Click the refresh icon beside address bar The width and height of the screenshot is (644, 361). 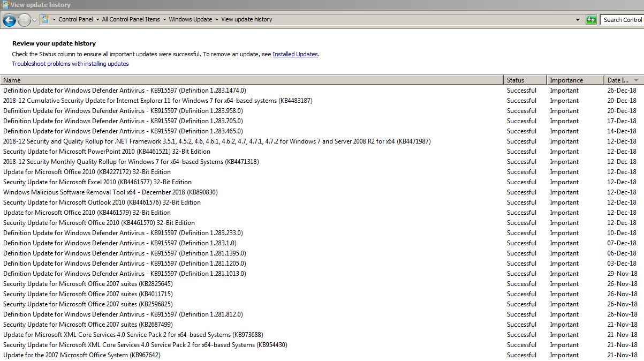(x=591, y=20)
